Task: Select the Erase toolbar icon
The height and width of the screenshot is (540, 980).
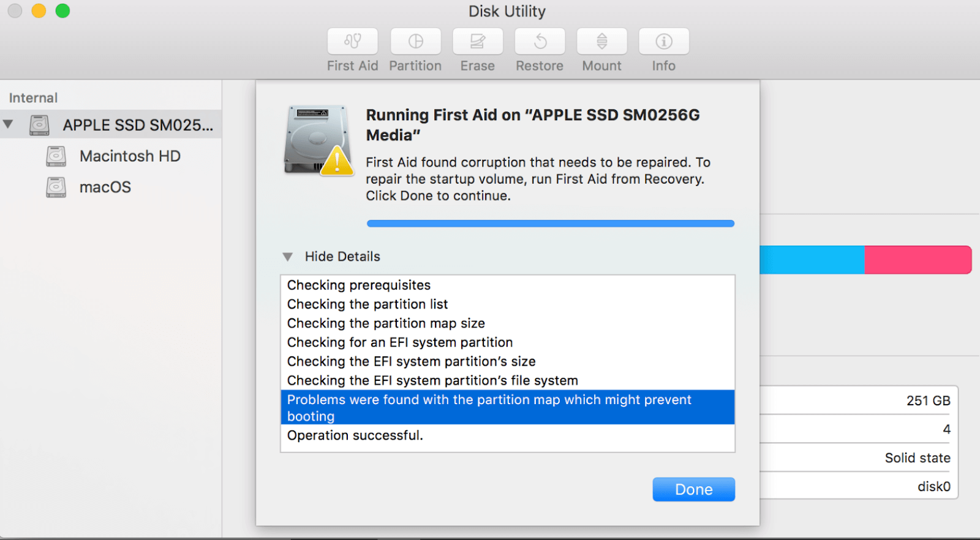Action: (x=478, y=41)
